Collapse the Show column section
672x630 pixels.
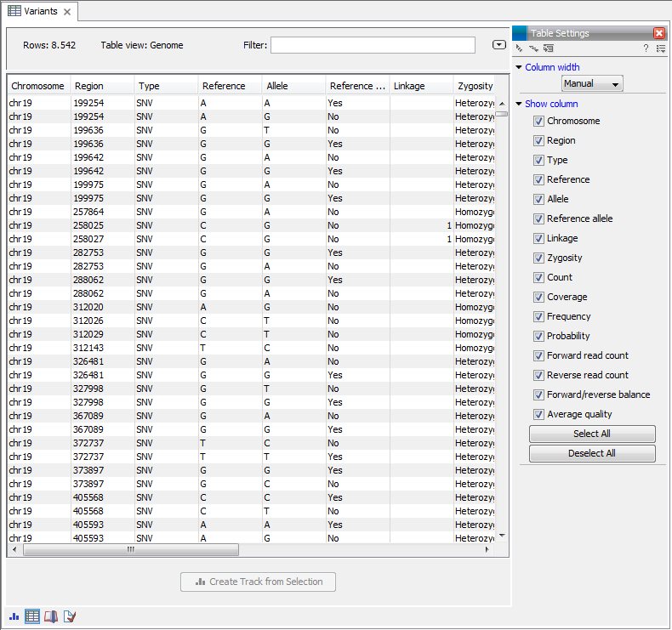(x=519, y=104)
